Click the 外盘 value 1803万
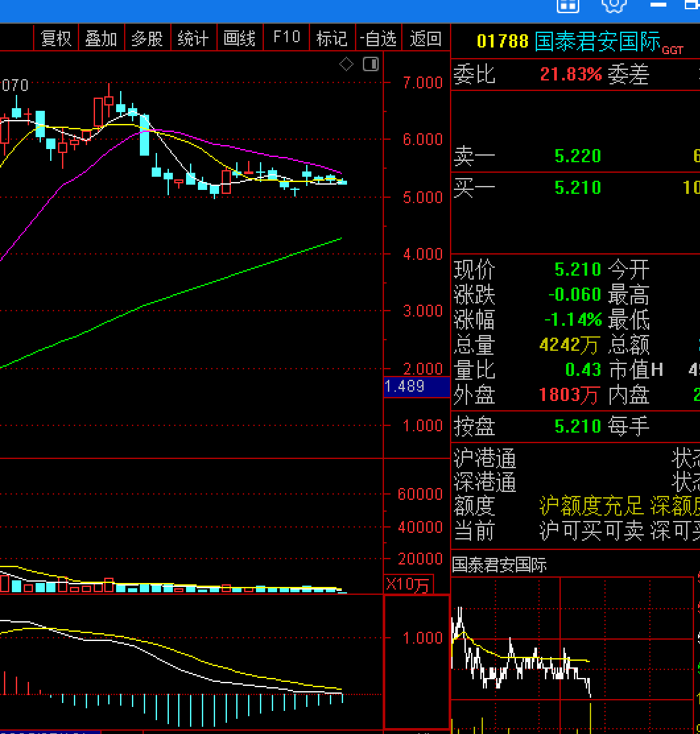This screenshot has width=700, height=734. (x=569, y=395)
